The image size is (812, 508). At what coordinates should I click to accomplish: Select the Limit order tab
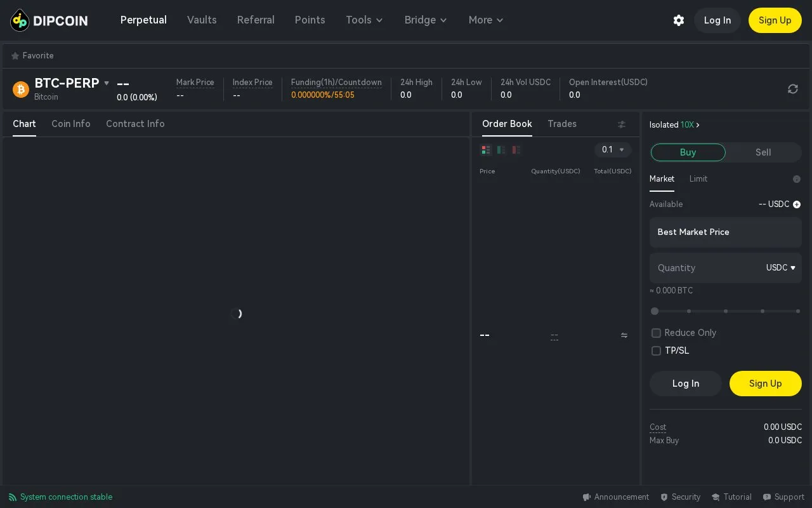pos(698,179)
